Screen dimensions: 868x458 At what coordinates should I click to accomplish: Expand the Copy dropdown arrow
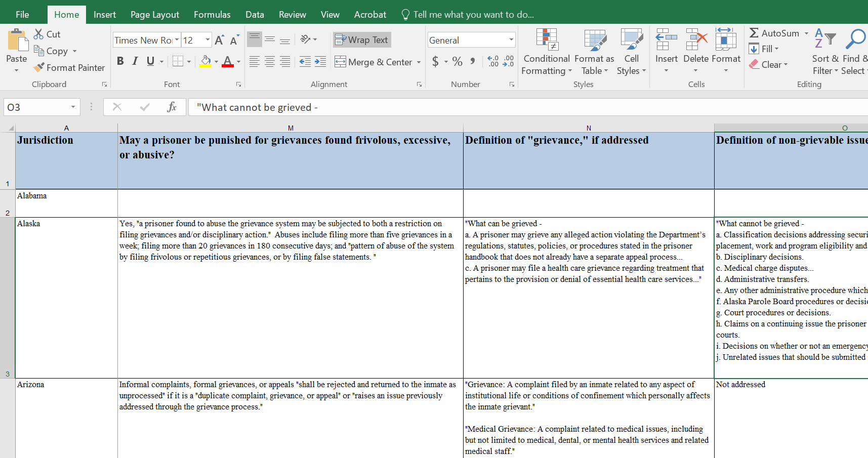coord(74,51)
